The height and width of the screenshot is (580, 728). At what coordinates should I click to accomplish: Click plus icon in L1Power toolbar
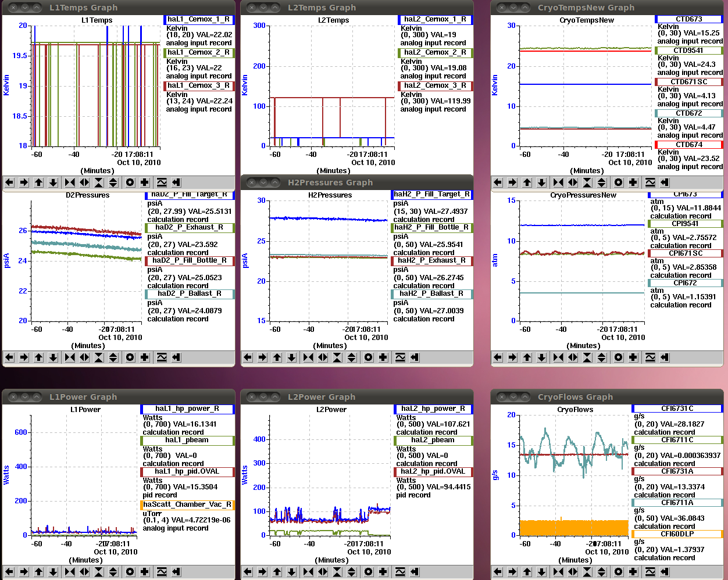[x=145, y=572]
